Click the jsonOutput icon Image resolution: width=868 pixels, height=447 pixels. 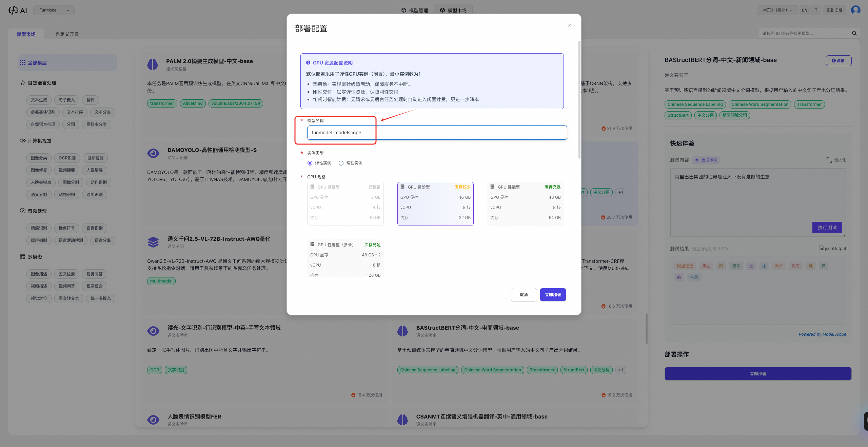pyautogui.click(x=821, y=248)
